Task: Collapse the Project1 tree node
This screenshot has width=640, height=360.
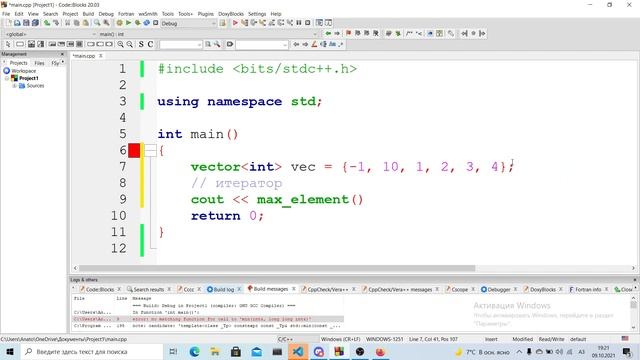Action: click(x=7, y=78)
